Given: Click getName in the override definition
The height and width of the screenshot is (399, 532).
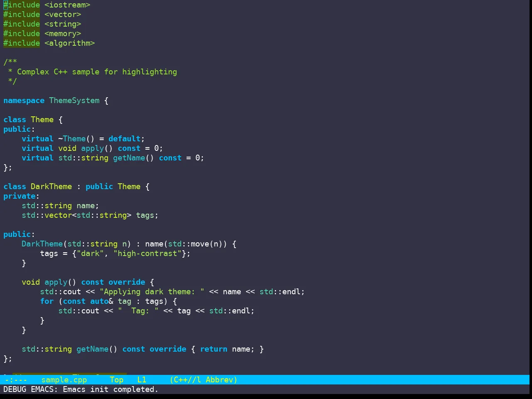Looking at the screenshot, I should pyautogui.click(x=92, y=349).
